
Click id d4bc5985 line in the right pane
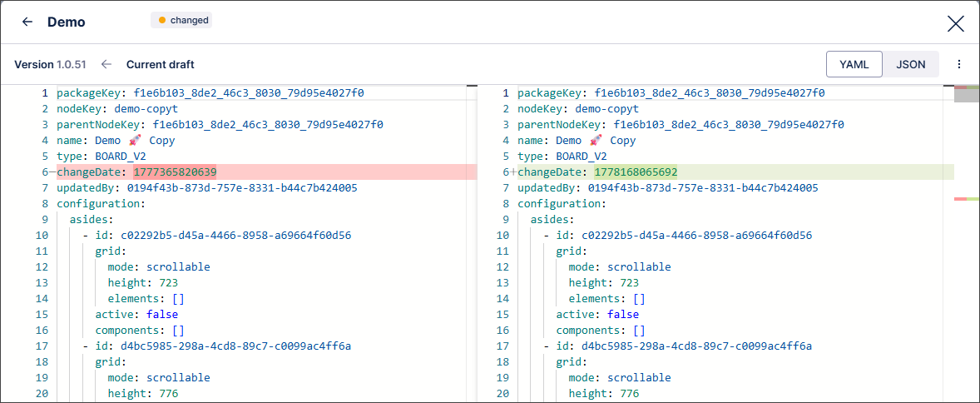pos(678,346)
